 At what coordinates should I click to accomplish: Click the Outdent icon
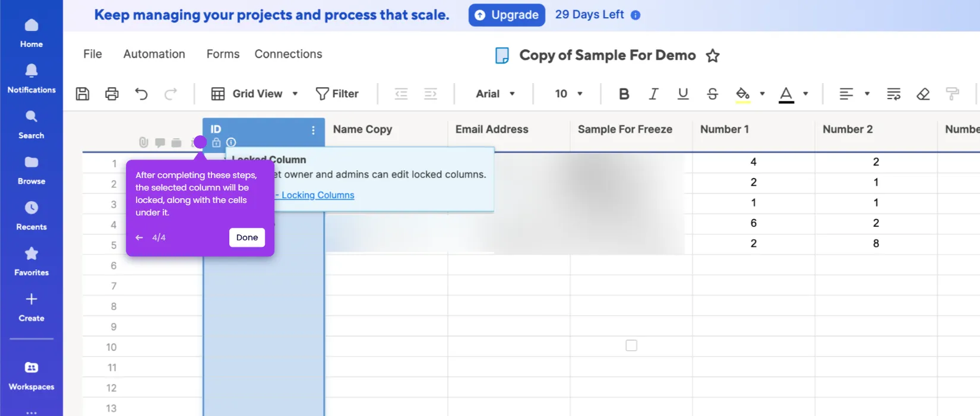click(x=402, y=94)
